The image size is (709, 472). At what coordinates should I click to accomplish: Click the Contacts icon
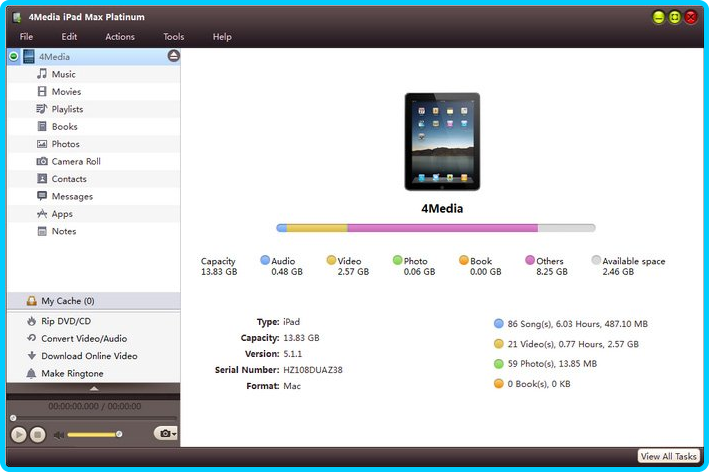[x=42, y=179]
